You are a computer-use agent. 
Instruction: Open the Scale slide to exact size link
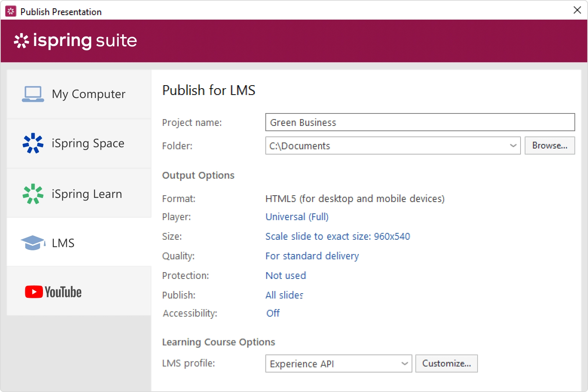[338, 236]
